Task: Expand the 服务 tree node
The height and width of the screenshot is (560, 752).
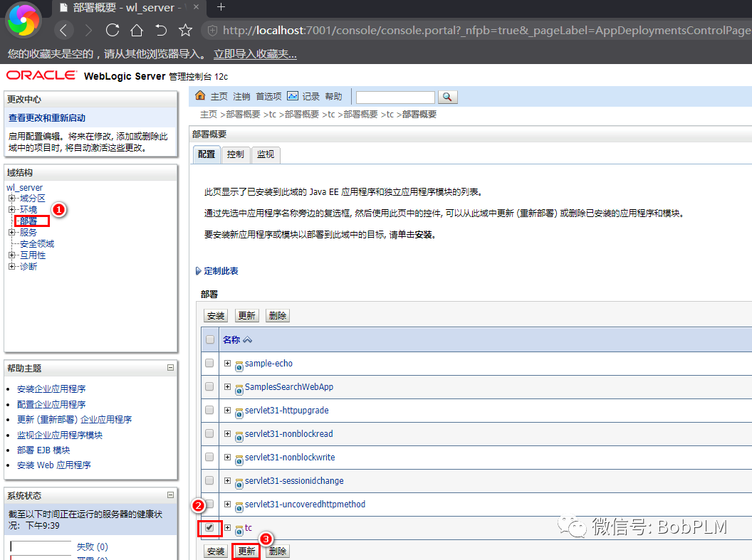Action: [x=11, y=233]
